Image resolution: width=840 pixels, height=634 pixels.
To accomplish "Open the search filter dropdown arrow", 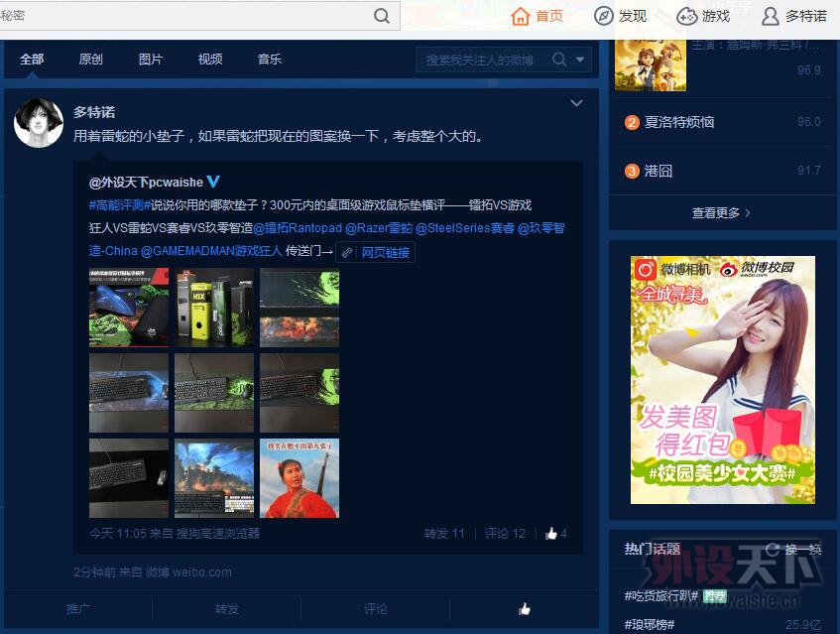I will (580, 60).
